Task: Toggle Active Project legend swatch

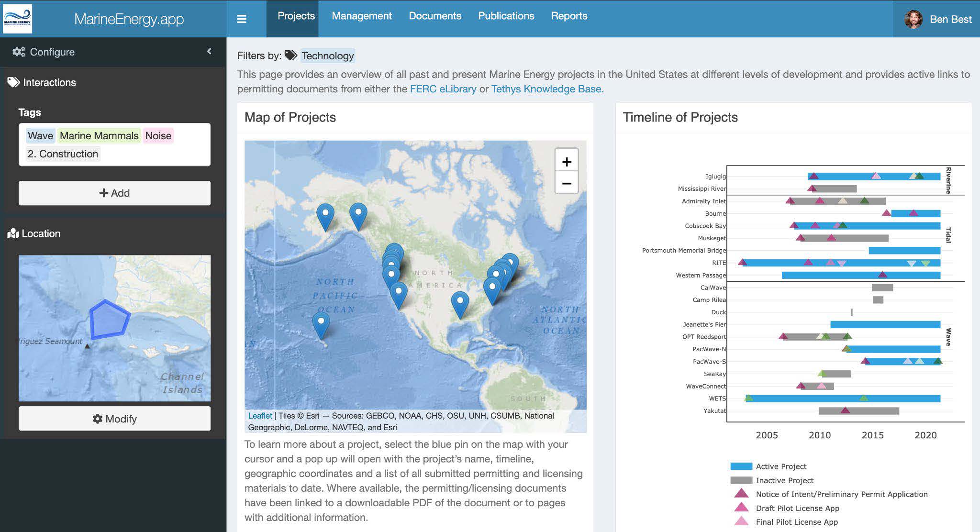Action: coord(741,466)
